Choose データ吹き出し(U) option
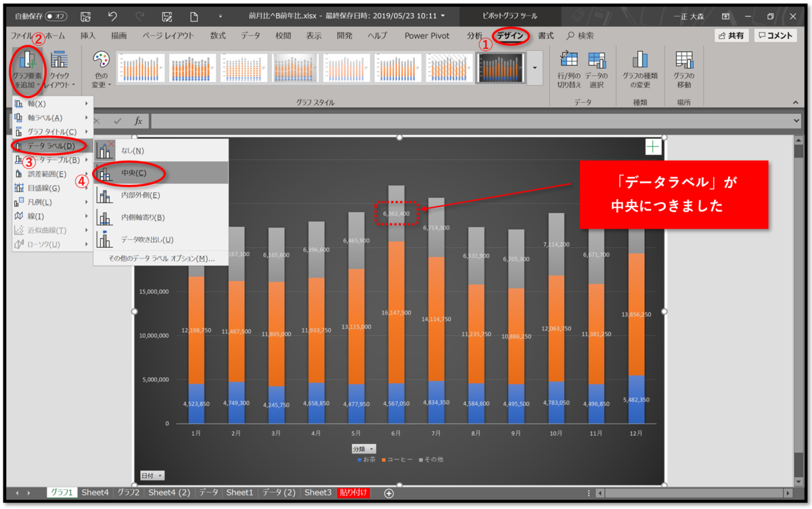The width and height of the screenshot is (812, 509). coord(161,240)
